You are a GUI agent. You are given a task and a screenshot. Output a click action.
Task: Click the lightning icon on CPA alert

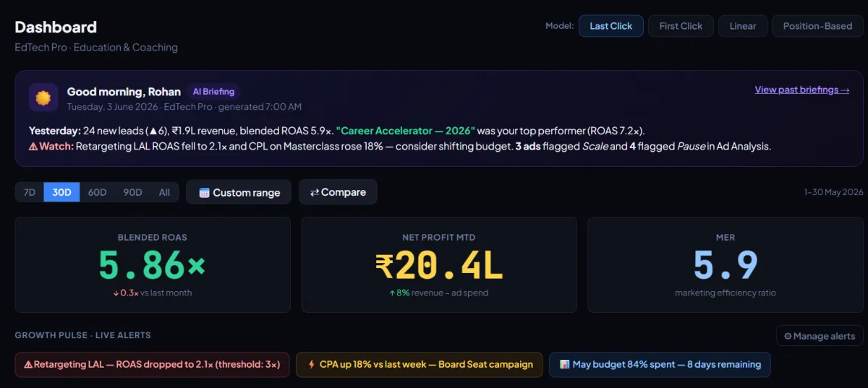[311, 365]
